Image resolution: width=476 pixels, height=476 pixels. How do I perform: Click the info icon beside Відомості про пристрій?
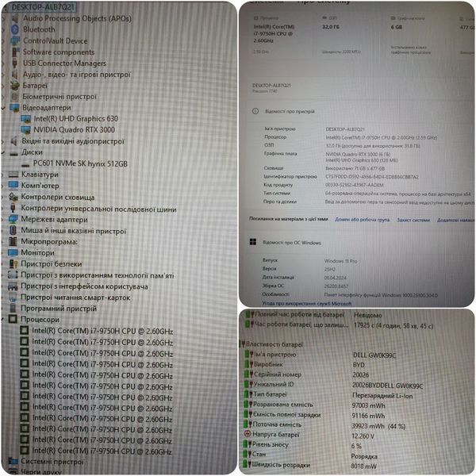(x=255, y=111)
